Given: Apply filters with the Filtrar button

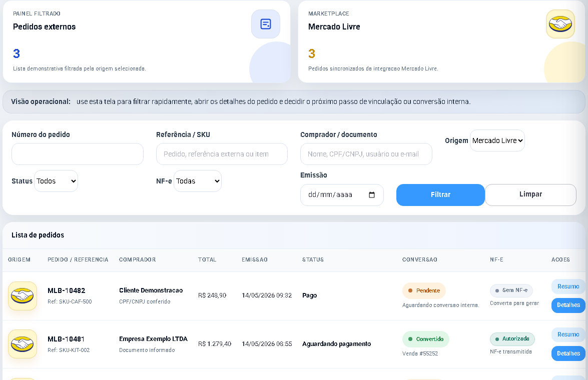Looking at the screenshot, I should click(441, 195).
